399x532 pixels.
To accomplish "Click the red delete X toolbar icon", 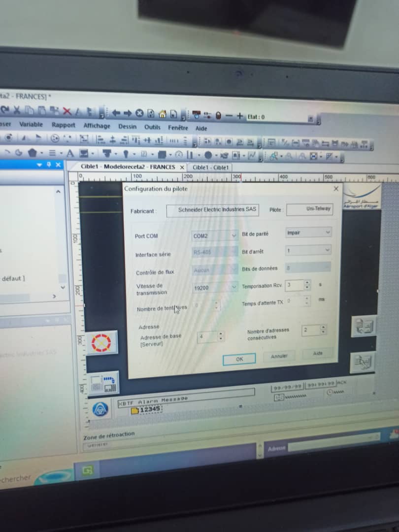I will [67, 111].
